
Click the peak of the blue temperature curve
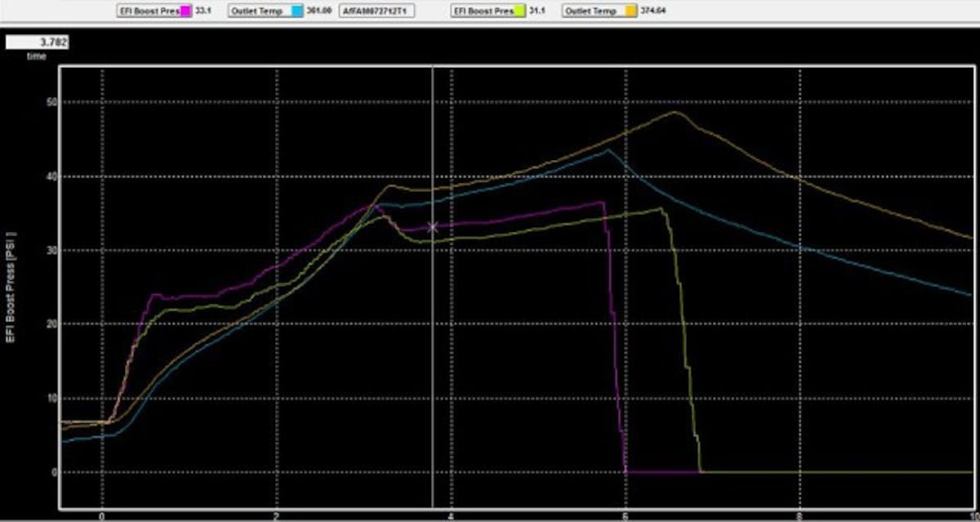click(607, 149)
